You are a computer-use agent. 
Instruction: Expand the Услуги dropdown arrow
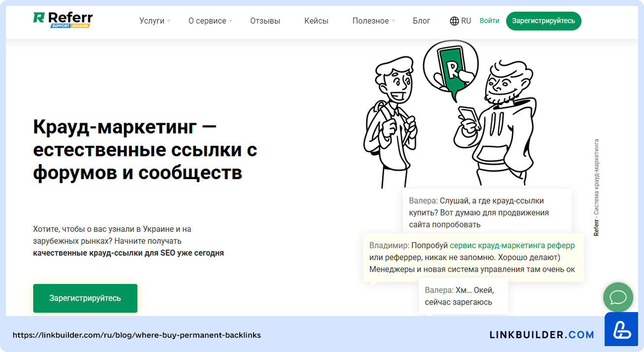tap(169, 21)
